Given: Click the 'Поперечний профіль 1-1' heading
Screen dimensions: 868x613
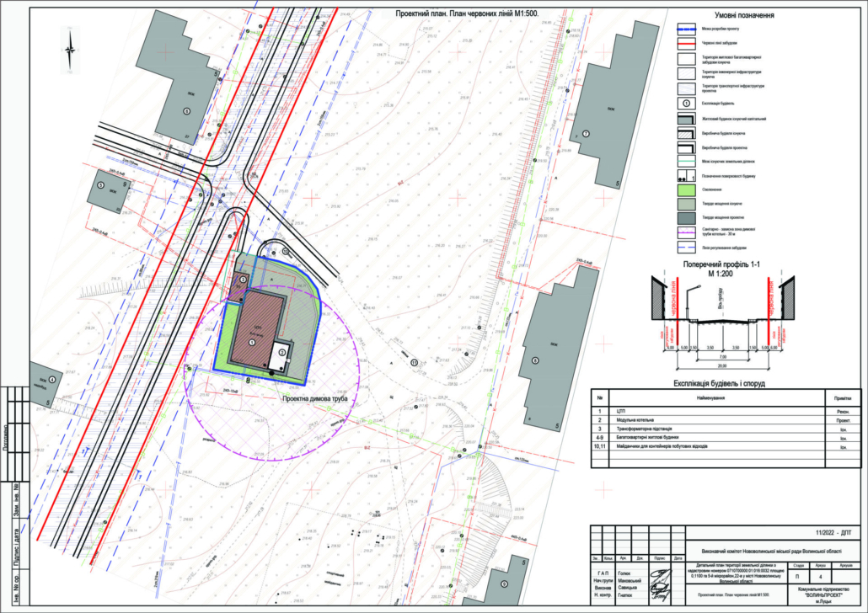Looking at the screenshot, I should click(721, 264).
